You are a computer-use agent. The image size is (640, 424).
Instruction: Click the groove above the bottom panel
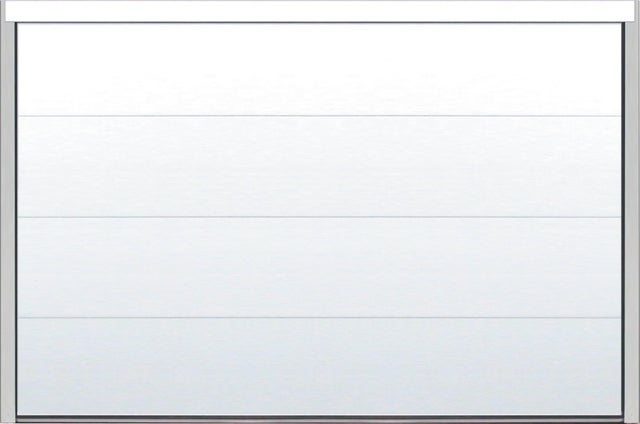pos(320,317)
